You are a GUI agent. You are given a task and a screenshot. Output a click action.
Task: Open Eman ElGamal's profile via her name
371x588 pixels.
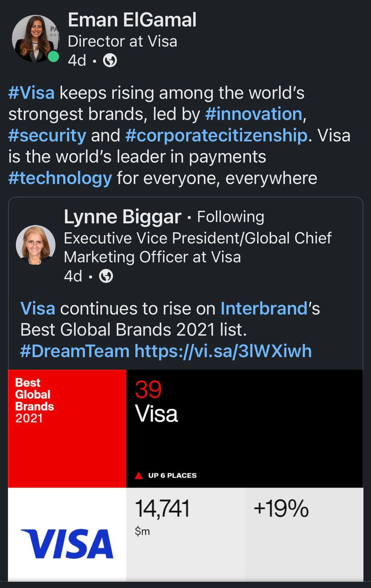coord(132,20)
